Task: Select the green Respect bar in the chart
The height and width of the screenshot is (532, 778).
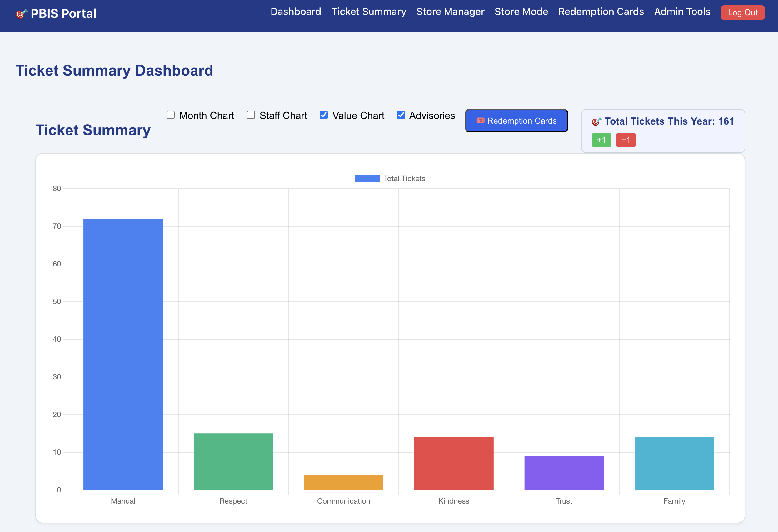Action: pyautogui.click(x=233, y=461)
